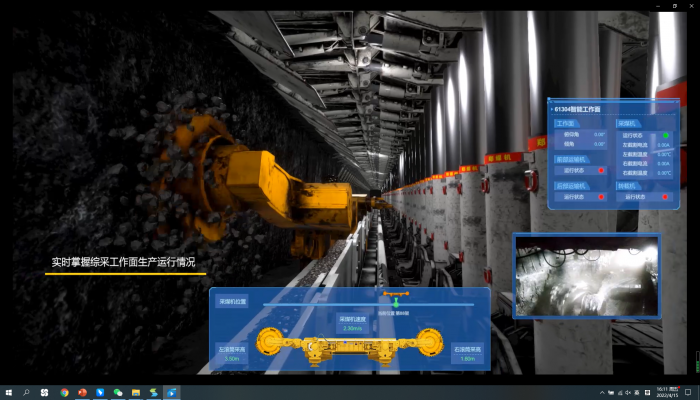
Task: Open WeChat from the taskbar
Action: coord(118,392)
